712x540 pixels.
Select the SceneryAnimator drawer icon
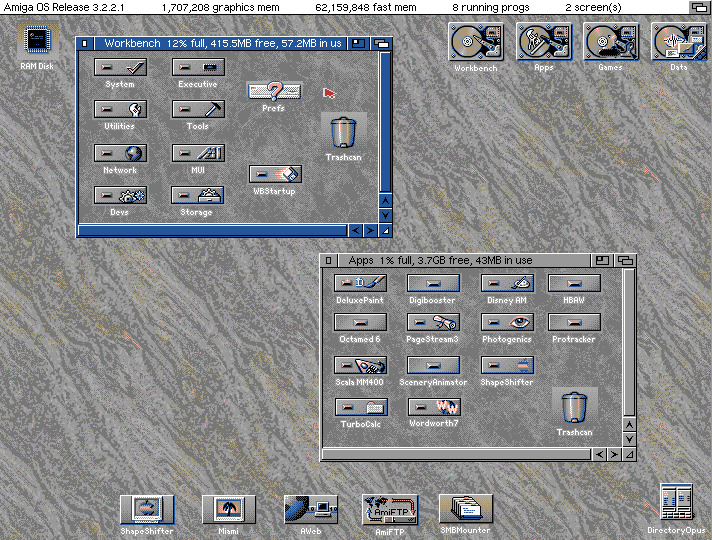point(433,365)
